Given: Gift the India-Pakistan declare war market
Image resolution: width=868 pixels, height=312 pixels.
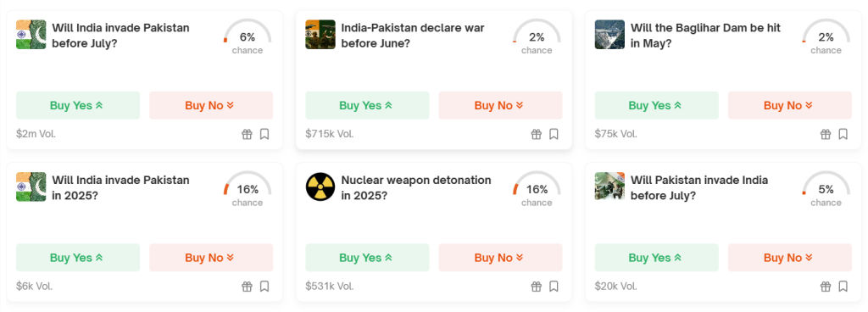Looking at the screenshot, I should (536, 134).
